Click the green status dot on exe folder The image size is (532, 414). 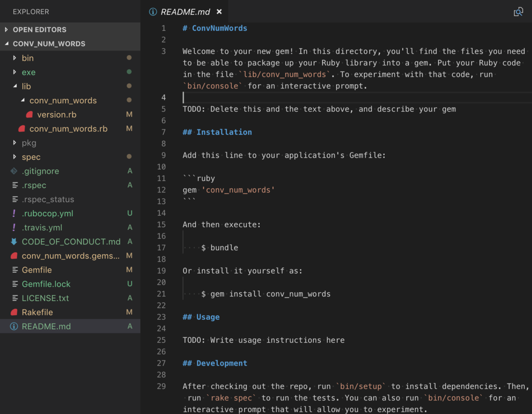pos(129,72)
